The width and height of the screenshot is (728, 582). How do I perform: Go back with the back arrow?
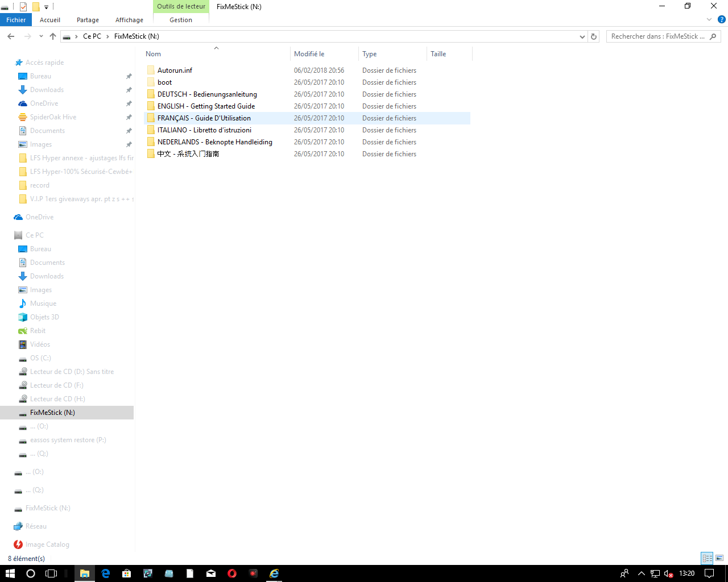pyautogui.click(x=11, y=36)
